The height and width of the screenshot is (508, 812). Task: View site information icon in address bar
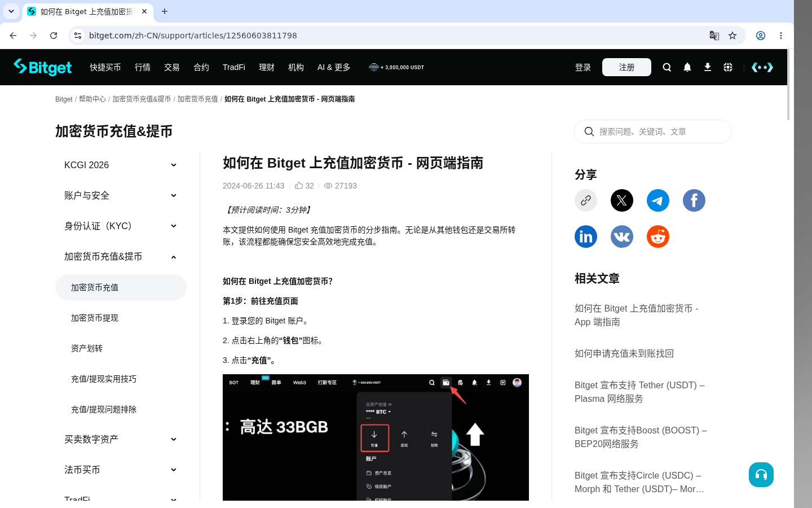[78, 36]
